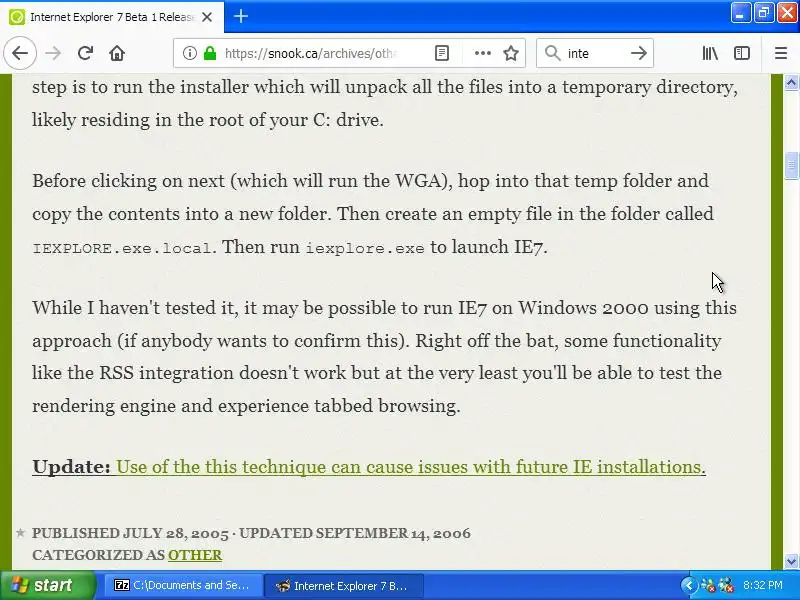Open the Windows Start menu

tap(48, 585)
